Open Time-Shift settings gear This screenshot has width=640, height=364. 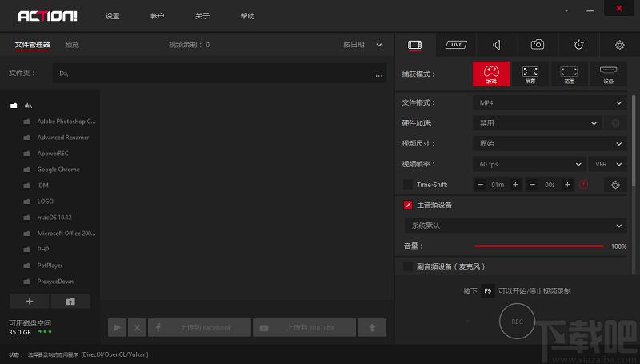(615, 185)
